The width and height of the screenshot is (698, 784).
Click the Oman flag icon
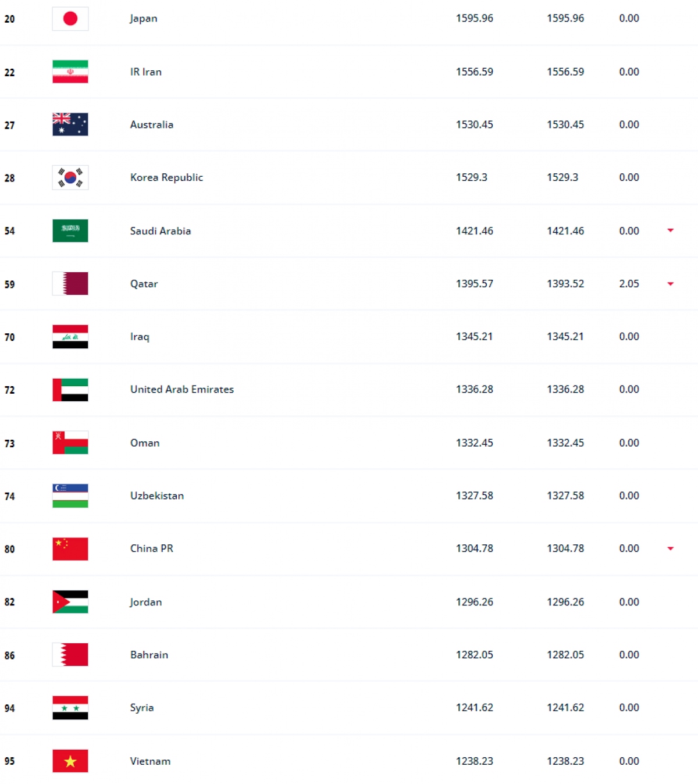[70, 443]
